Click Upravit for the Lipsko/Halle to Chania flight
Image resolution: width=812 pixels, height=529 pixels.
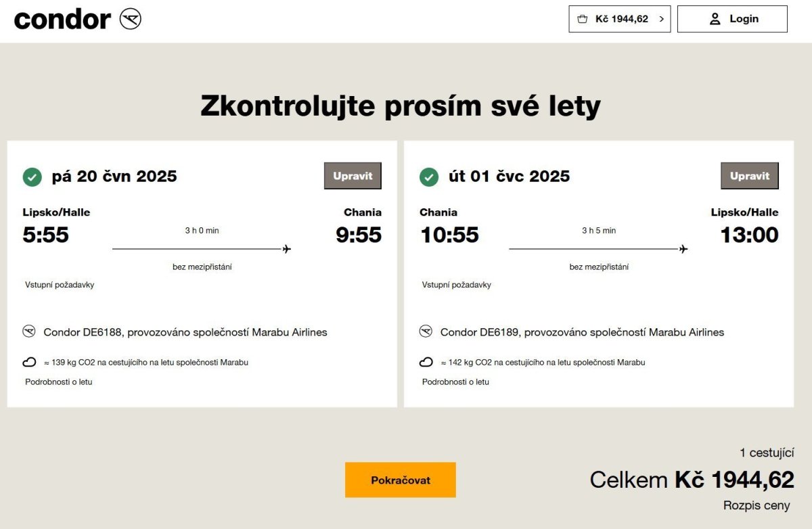pos(353,176)
